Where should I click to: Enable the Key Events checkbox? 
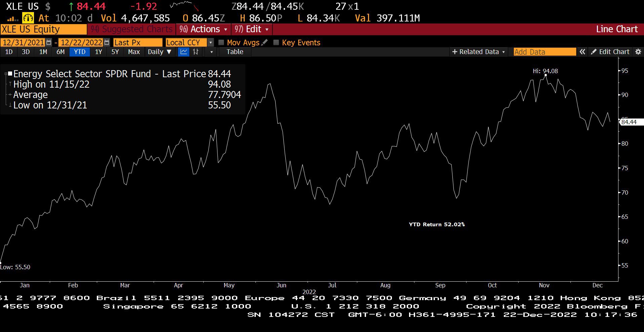pyautogui.click(x=276, y=42)
